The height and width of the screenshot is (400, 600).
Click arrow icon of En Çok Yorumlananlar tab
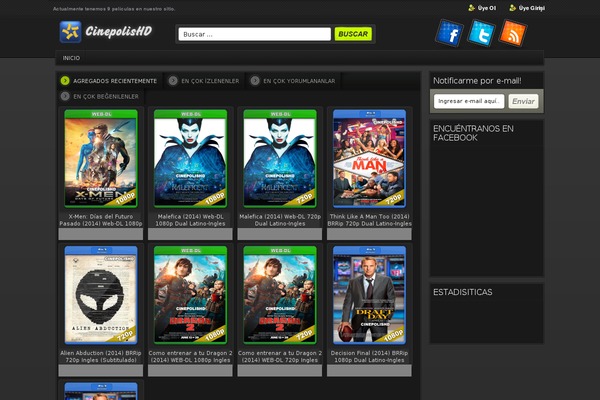tap(255, 81)
